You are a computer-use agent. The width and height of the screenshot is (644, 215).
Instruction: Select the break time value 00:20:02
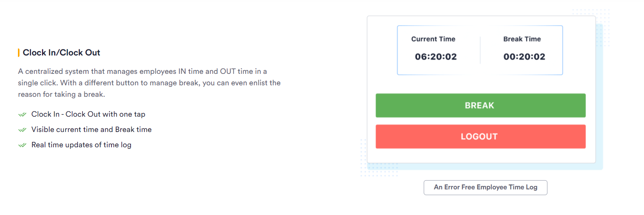tap(524, 57)
